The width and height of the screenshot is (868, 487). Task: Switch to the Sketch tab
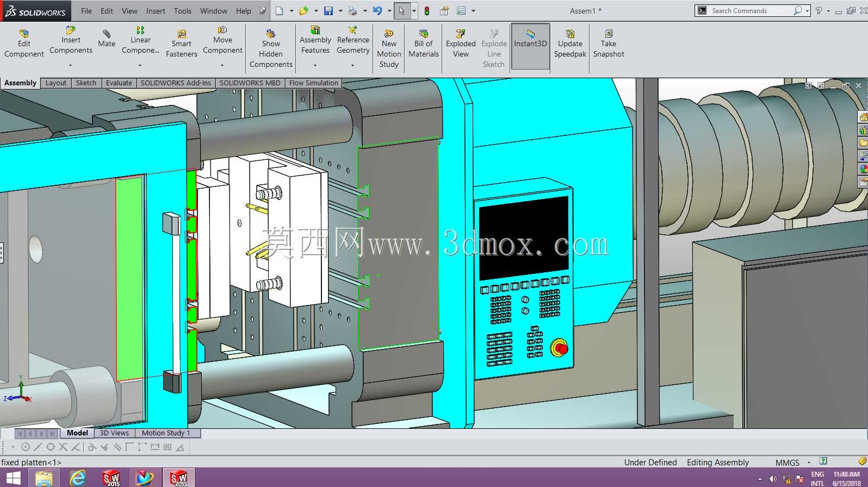click(x=86, y=83)
